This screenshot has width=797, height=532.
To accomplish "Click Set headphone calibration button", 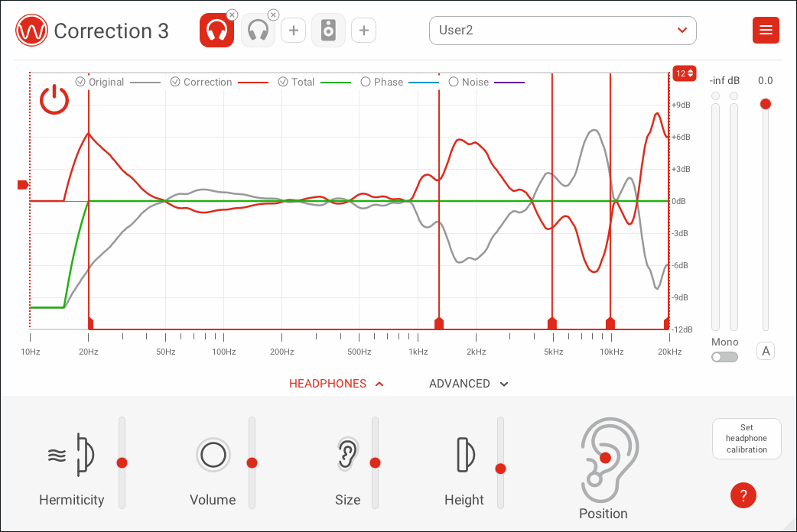I will pos(746,439).
